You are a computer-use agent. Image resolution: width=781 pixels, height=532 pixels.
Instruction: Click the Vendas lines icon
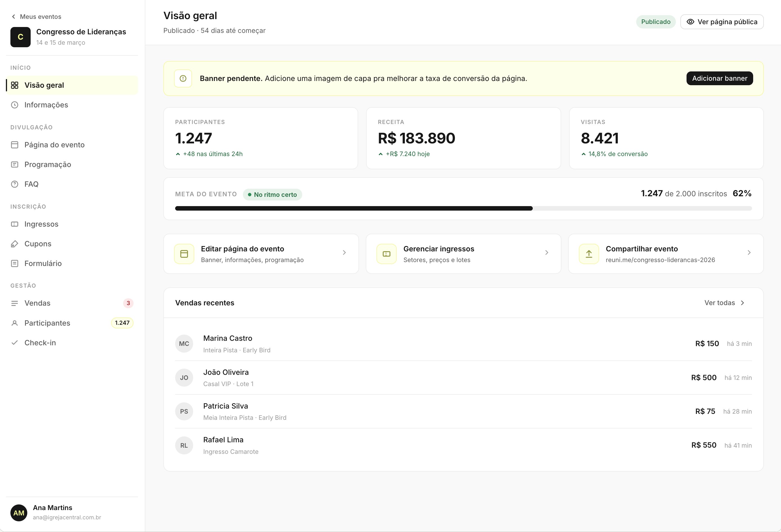click(14, 303)
